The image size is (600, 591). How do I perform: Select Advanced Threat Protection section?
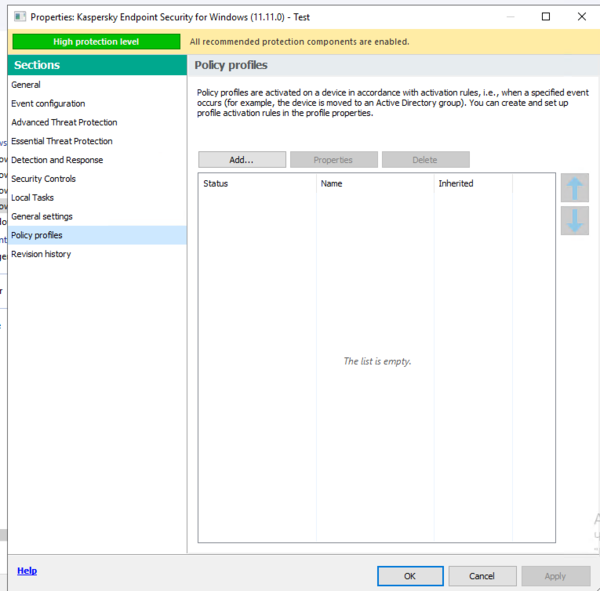click(x=97, y=122)
